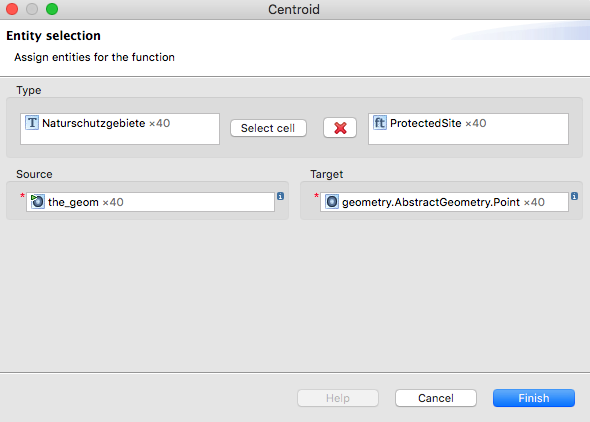Click the type icon beside Naturschutzgebiete
Image resolution: width=590 pixels, height=422 pixels.
pyautogui.click(x=32, y=123)
